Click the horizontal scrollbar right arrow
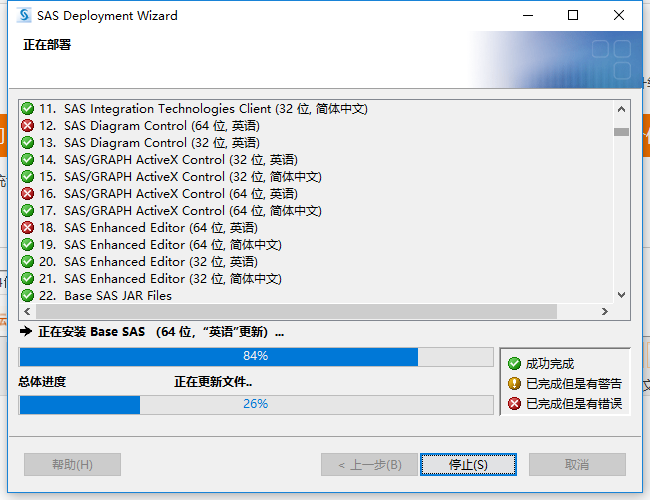The width and height of the screenshot is (650, 500). point(605,311)
